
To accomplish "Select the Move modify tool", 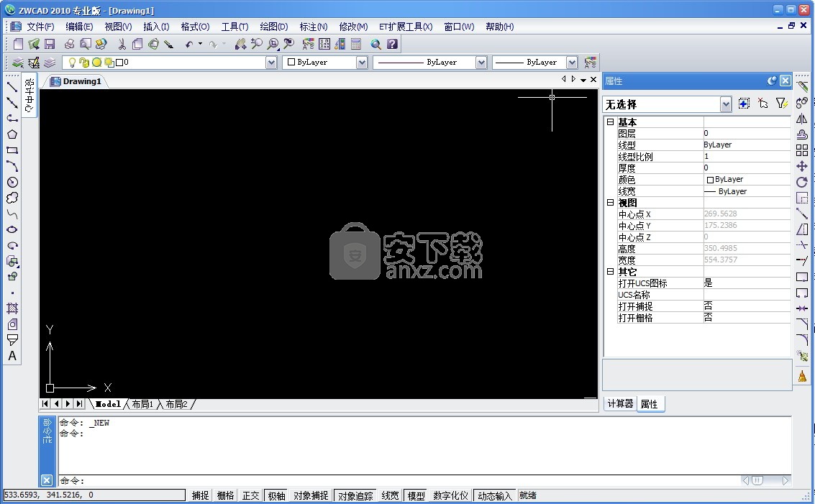I will point(802,166).
